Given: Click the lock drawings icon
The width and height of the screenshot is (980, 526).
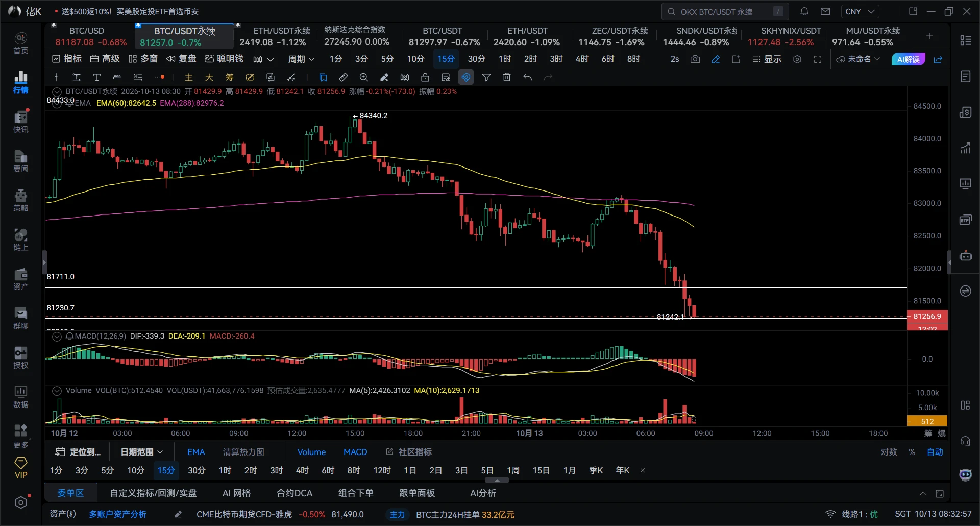Looking at the screenshot, I should pyautogui.click(x=425, y=77).
